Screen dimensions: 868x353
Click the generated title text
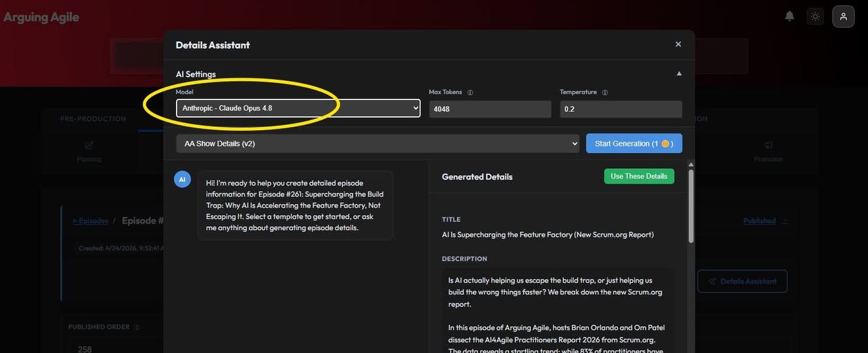pos(548,235)
